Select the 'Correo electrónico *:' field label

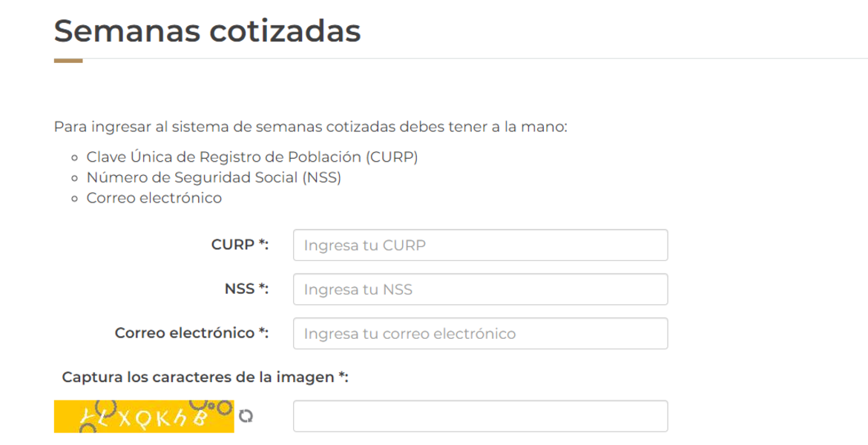coord(191,333)
